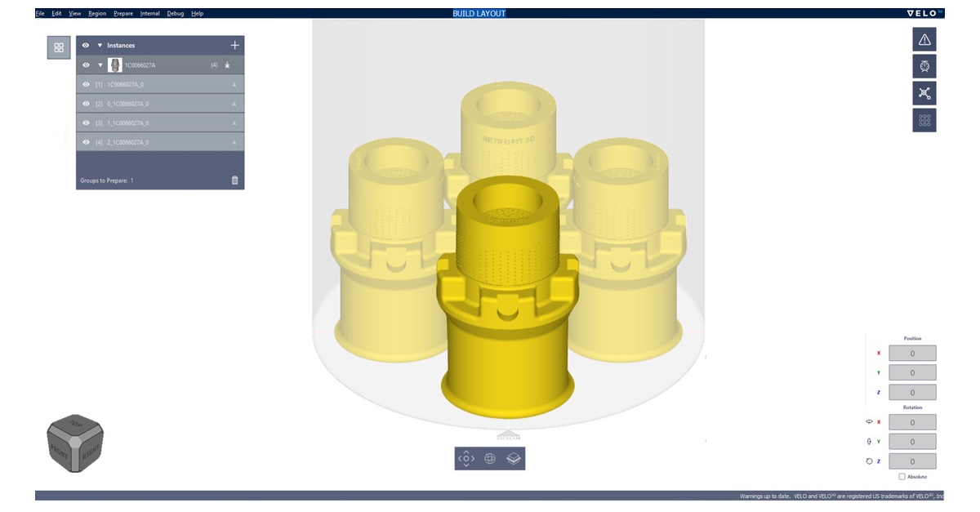Add a new instance with the plus button

(x=236, y=45)
